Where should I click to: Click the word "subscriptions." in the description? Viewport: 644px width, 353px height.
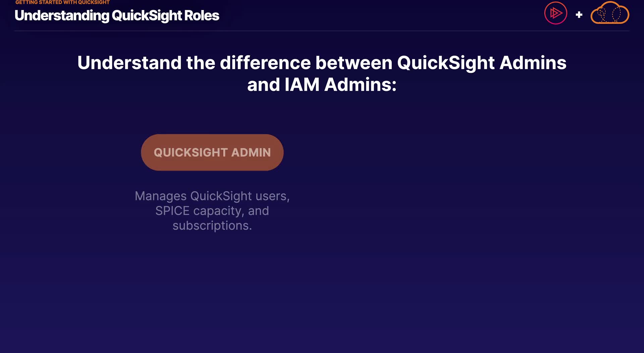coord(212,225)
